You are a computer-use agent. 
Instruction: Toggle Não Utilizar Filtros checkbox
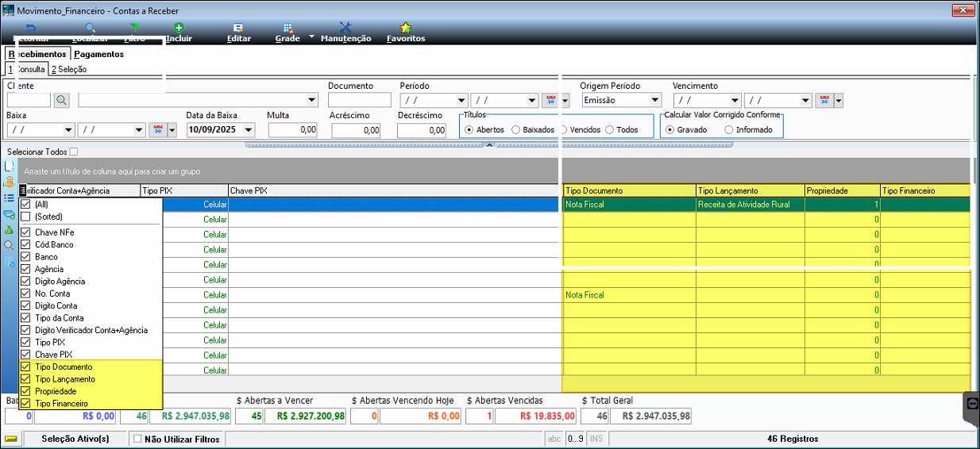(x=137, y=439)
